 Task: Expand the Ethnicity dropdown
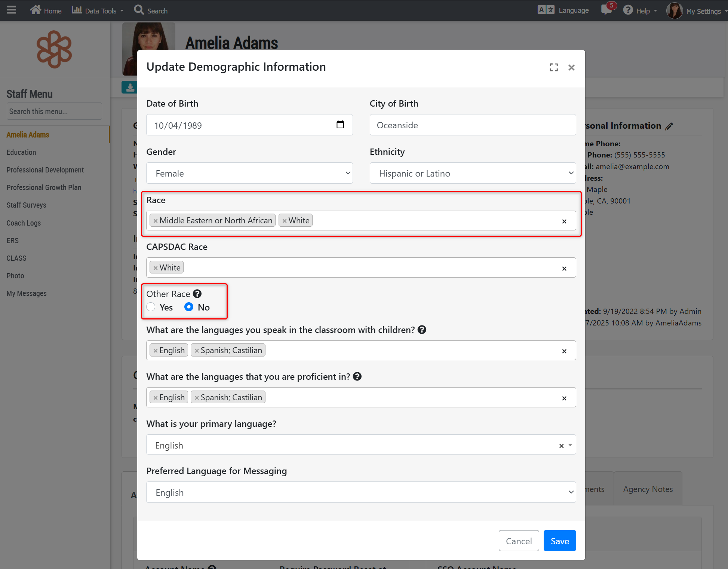coord(472,173)
